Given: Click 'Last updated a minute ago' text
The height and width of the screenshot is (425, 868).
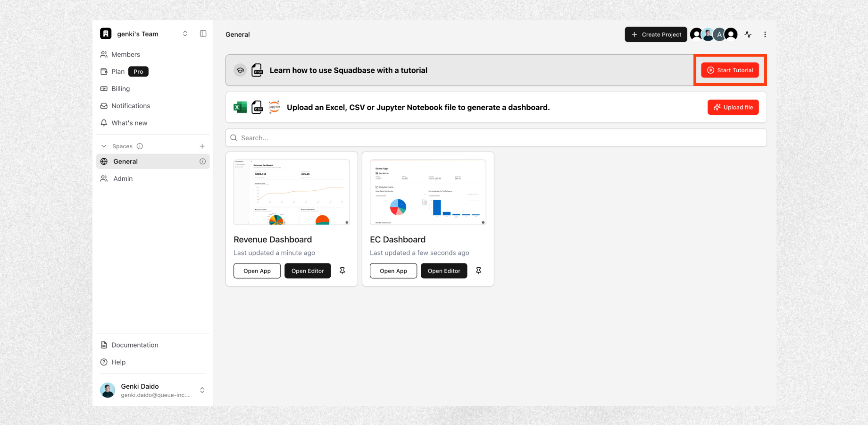Looking at the screenshot, I should point(275,253).
